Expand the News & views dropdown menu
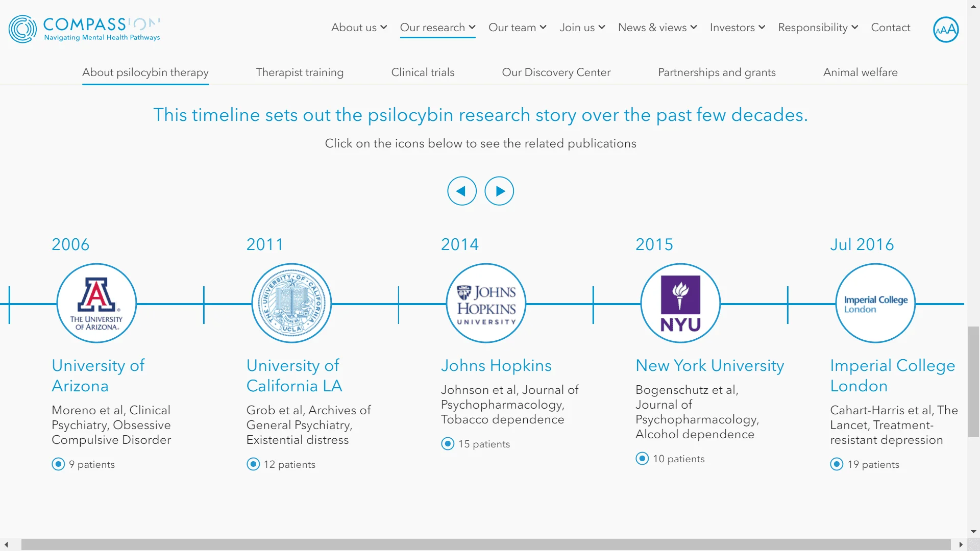The height and width of the screenshot is (551, 980). [x=657, y=28]
